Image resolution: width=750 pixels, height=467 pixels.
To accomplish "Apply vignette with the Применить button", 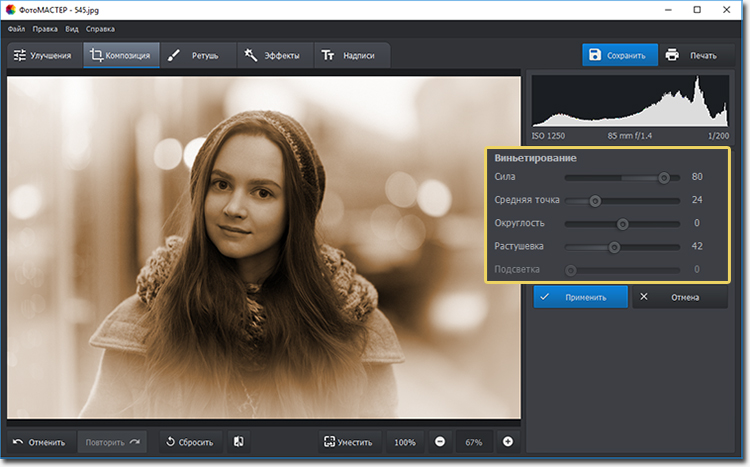I will (580, 297).
